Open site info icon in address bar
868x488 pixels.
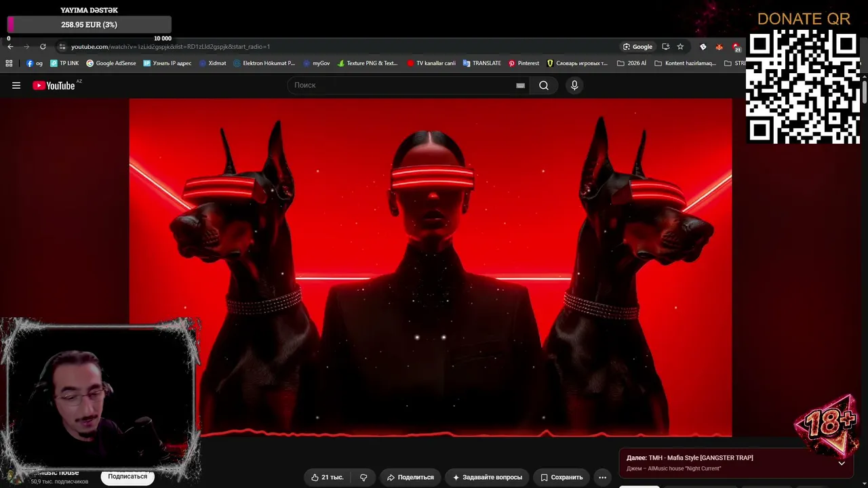tap(62, 47)
